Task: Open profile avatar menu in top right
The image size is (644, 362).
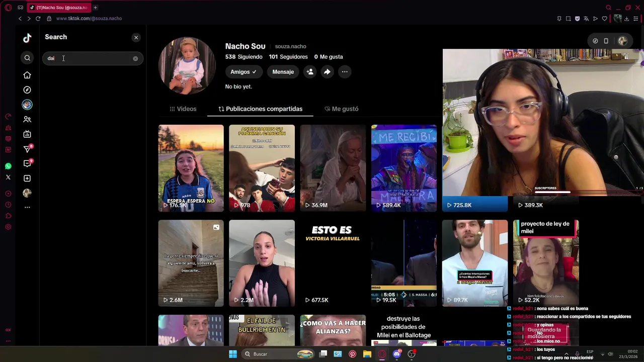Action: click(x=623, y=41)
